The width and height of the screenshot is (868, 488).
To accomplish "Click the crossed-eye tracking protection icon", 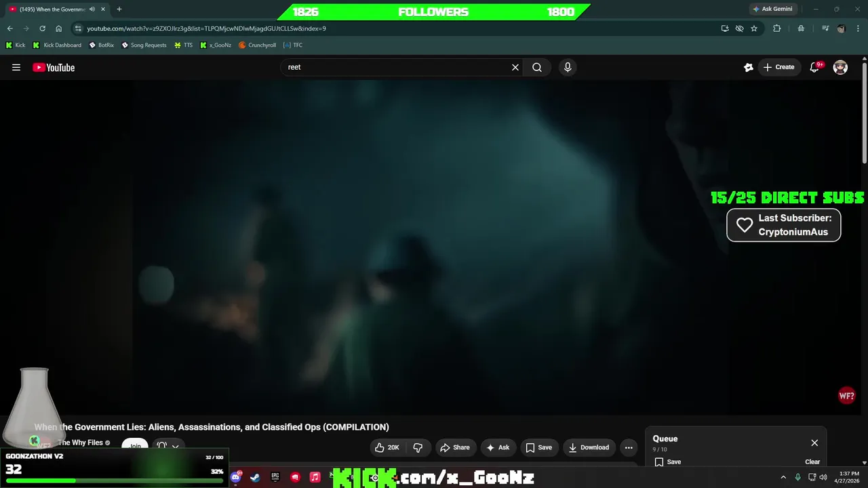I will (739, 28).
